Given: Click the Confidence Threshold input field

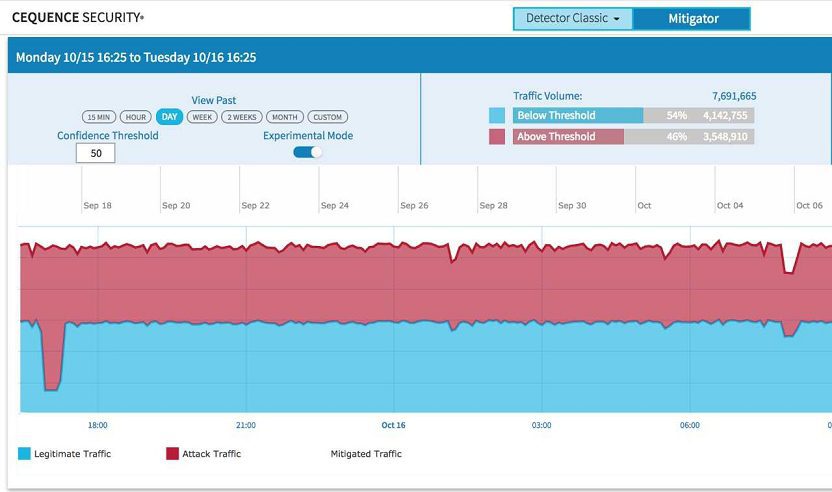Looking at the screenshot, I should [x=96, y=153].
